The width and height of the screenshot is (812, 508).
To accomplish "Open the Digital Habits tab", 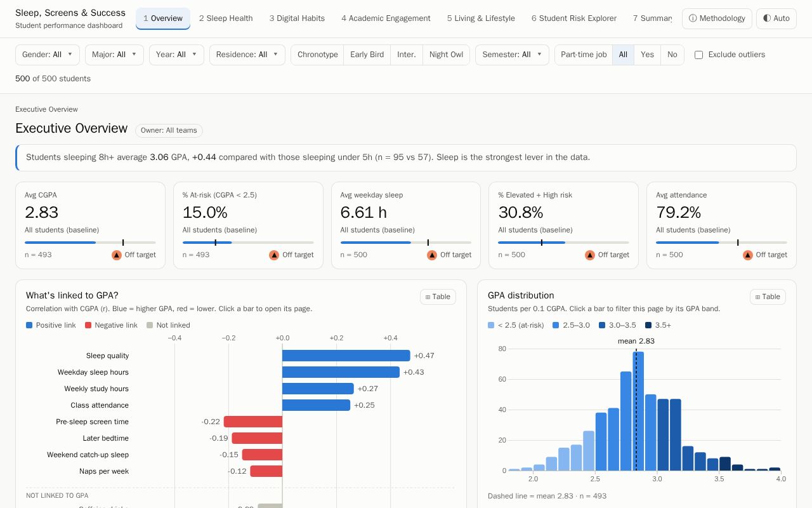I will pos(297,18).
